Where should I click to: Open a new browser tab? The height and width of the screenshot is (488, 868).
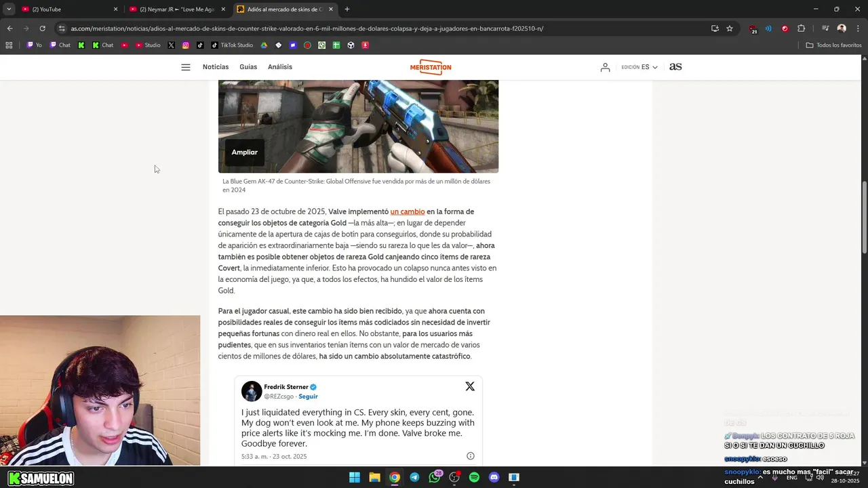tap(347, 9)
